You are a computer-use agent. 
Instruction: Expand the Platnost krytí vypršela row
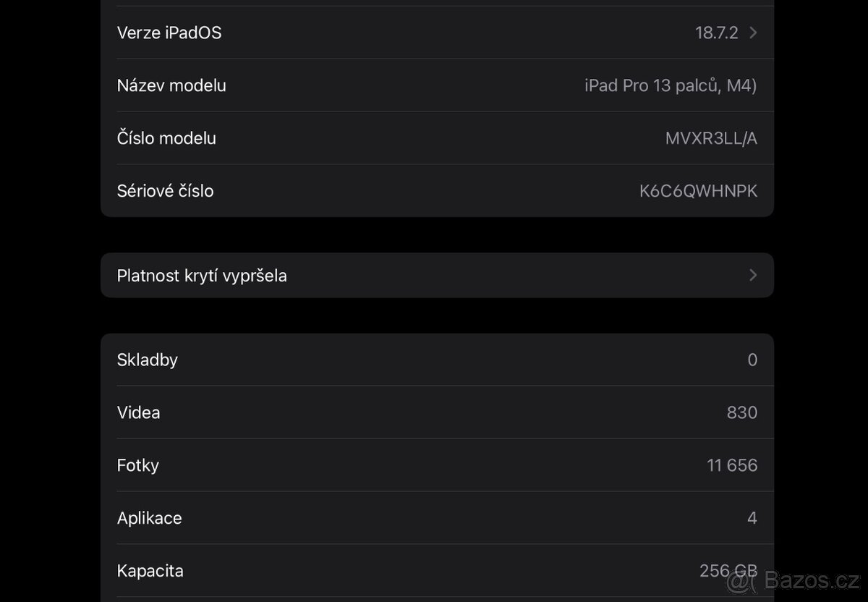434,275
